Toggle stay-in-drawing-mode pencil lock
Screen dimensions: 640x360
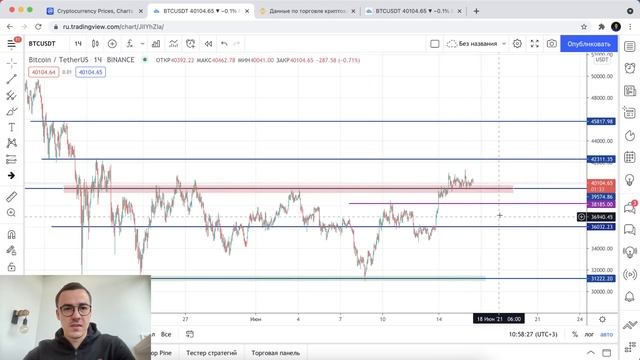11,251
